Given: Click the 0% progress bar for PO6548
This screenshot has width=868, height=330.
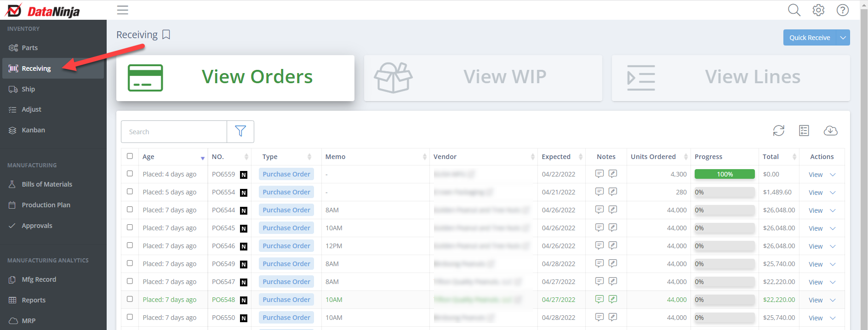Looking at the screenshot, I should click(725, 300).
